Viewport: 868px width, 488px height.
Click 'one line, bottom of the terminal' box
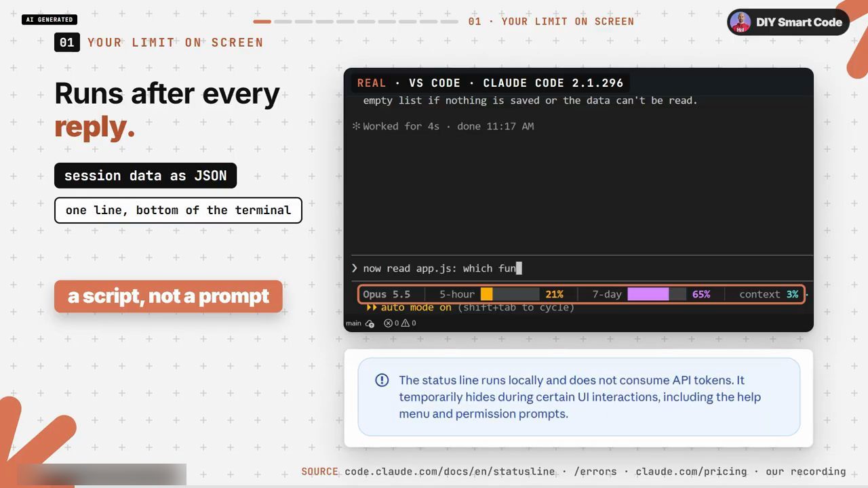(x=178, y=210)
